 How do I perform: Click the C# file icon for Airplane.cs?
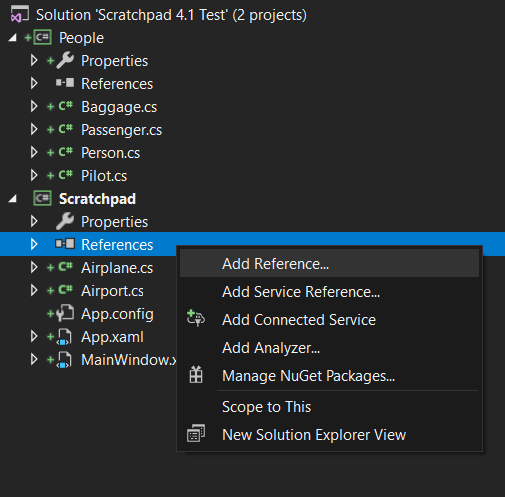[66, 267]
